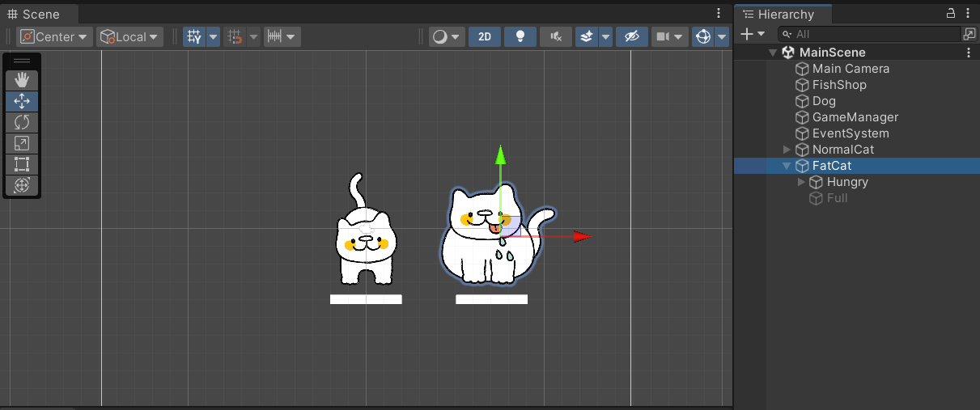
Task: Select the FishShop object
Action: click(839, 85)
